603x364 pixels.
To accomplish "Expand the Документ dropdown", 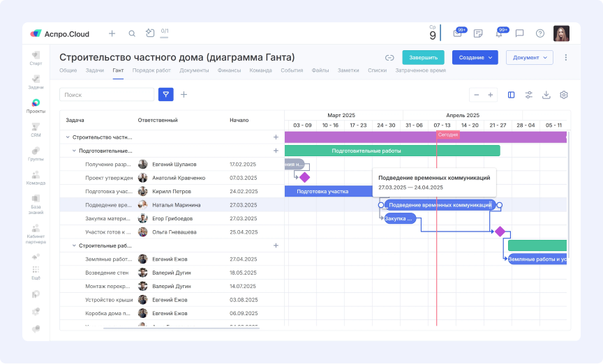I will pos(529,58).
